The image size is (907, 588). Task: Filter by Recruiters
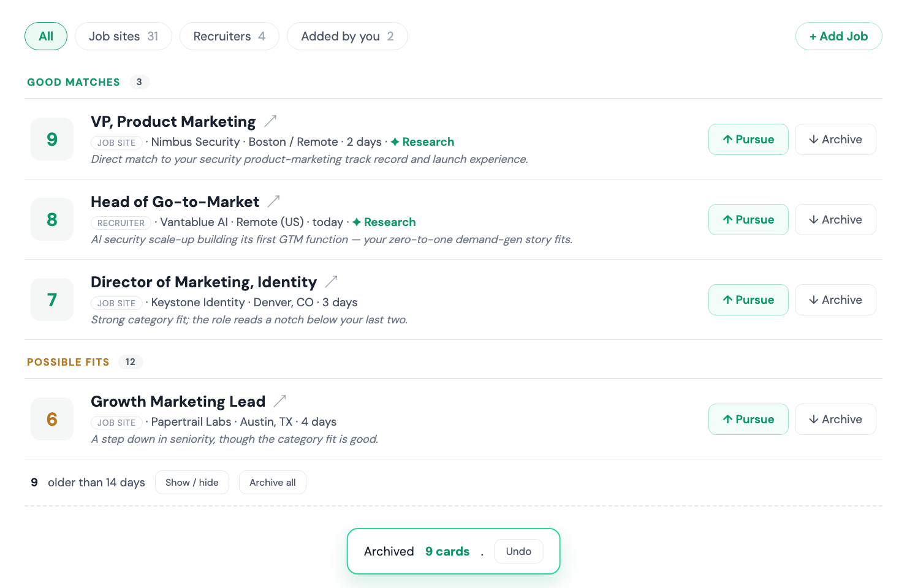coord(229,36)
